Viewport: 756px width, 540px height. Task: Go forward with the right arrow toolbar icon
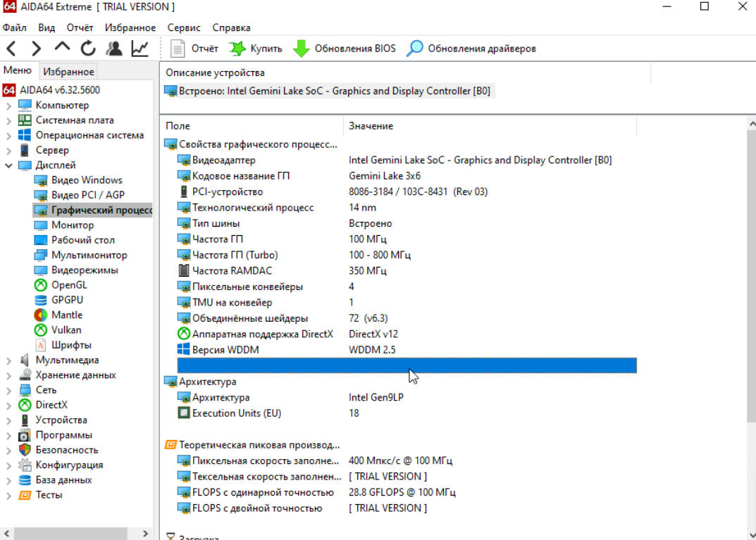(36, 48)
